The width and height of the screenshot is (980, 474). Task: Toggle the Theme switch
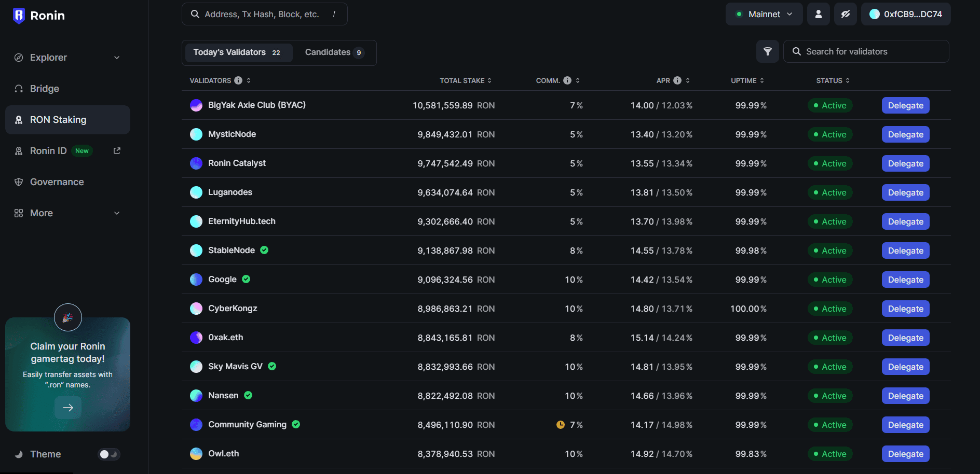pyautogui.click(x=108, y=454)
